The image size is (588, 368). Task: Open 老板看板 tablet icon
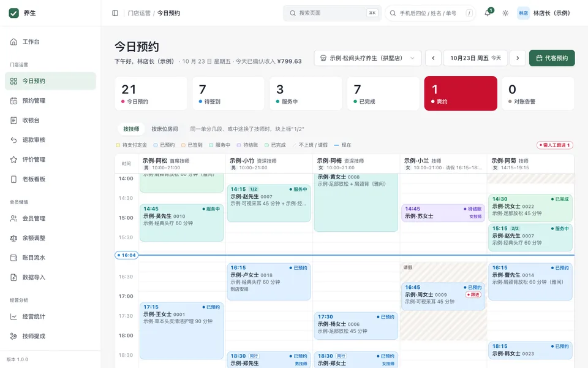(x=13, y=179)
